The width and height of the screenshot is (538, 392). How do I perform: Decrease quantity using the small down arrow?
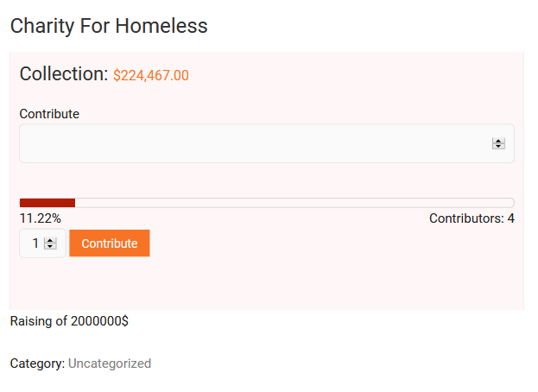tap(50, 246)
